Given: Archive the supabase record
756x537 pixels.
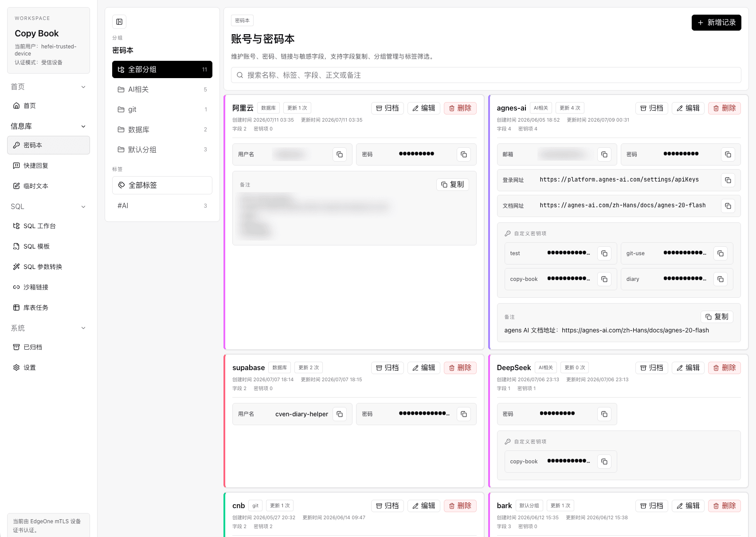Looking at the screenshot, I should point(388,368).
